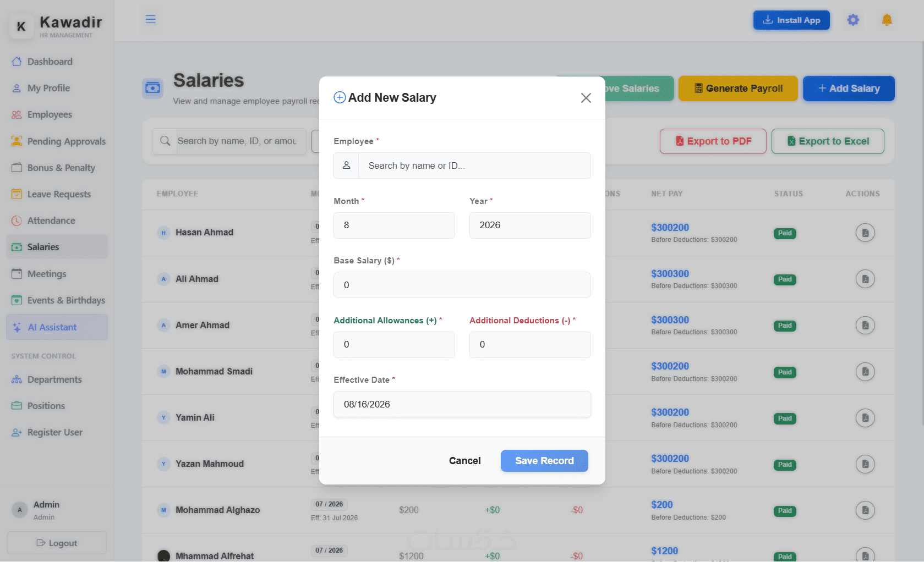Click the Year input field
This screenshot has height=562, width=924.
coord(530,225)
